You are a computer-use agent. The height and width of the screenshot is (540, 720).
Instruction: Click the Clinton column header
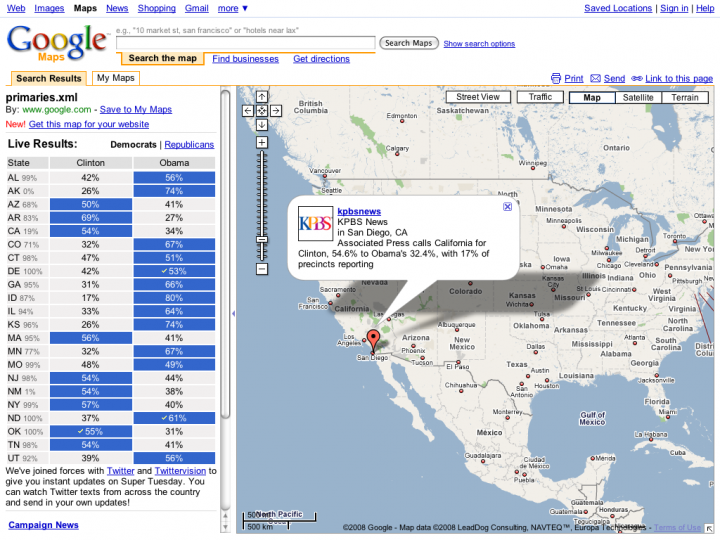tap(90, 163)
